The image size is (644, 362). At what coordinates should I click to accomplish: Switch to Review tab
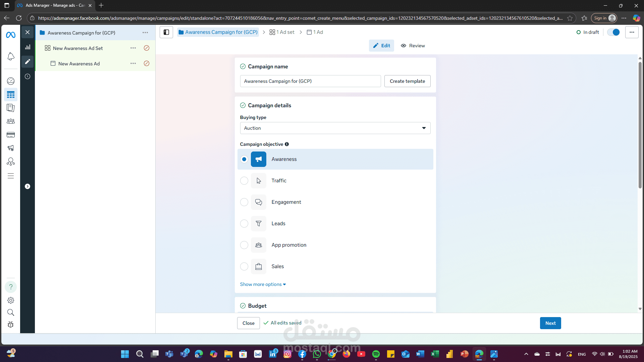tap(413, 46)
